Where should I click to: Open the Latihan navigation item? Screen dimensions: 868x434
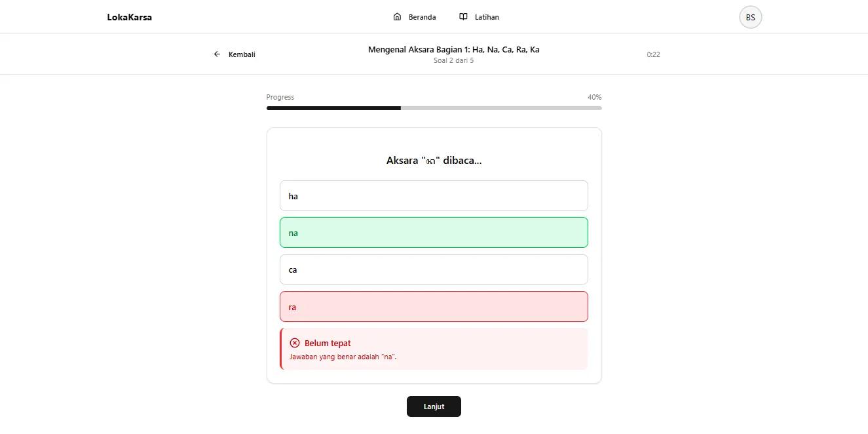tap(479, 17)
